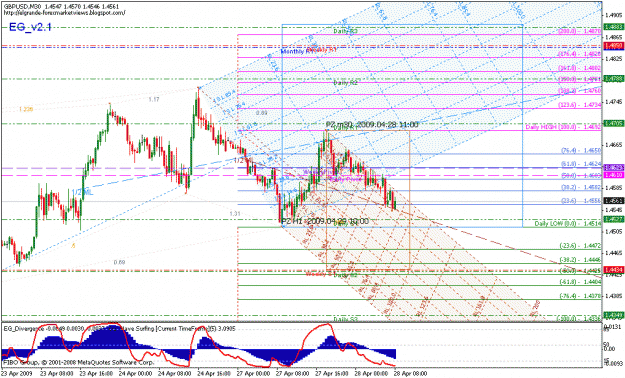Click the Daily LOW (0.0) fib label

point(568,224)
